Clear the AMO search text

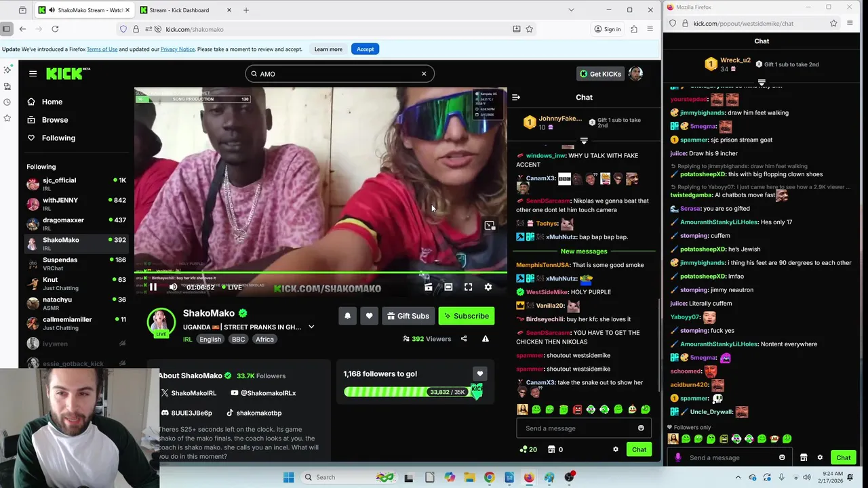click(424, 74)
